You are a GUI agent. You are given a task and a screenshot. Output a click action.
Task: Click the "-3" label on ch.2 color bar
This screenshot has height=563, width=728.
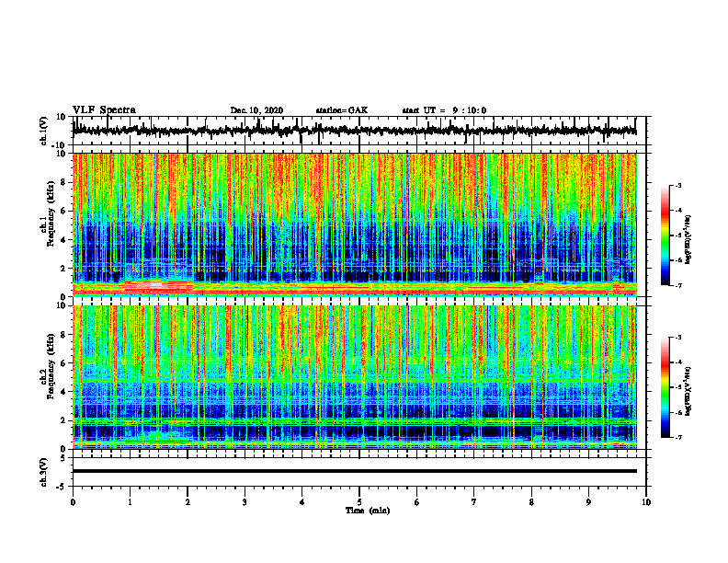pyautogui.click(x=677, y=338)
